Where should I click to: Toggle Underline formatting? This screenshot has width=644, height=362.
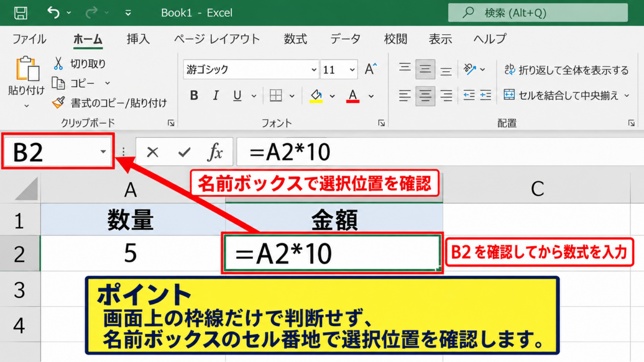point(237,96)
